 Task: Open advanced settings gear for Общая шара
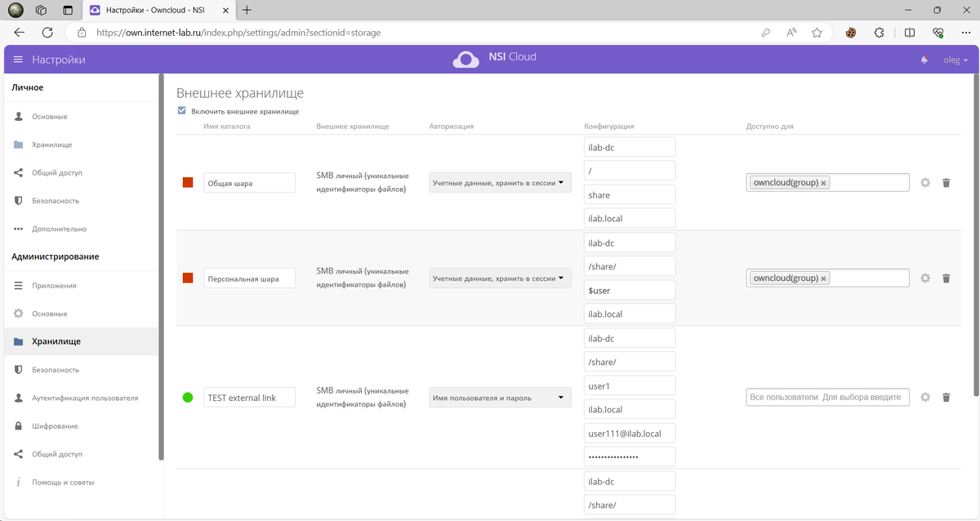925,183
